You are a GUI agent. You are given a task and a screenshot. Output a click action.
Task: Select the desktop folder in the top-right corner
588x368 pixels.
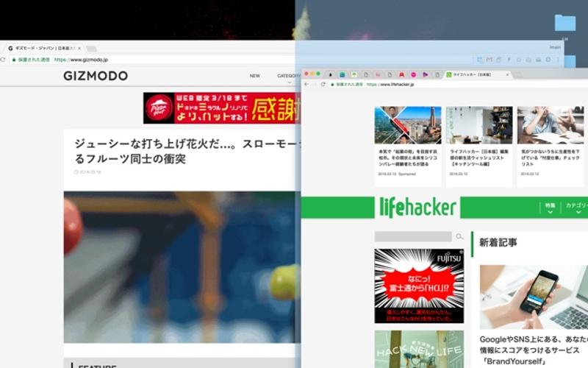(564, 23)
